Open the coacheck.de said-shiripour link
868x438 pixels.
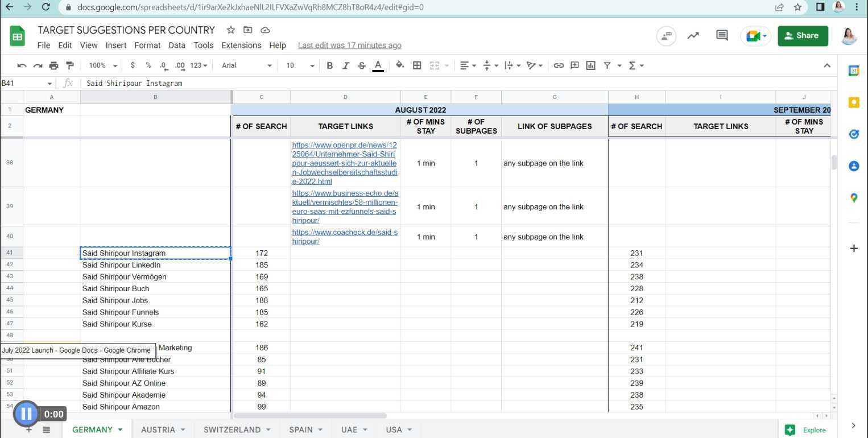[345, 237]
